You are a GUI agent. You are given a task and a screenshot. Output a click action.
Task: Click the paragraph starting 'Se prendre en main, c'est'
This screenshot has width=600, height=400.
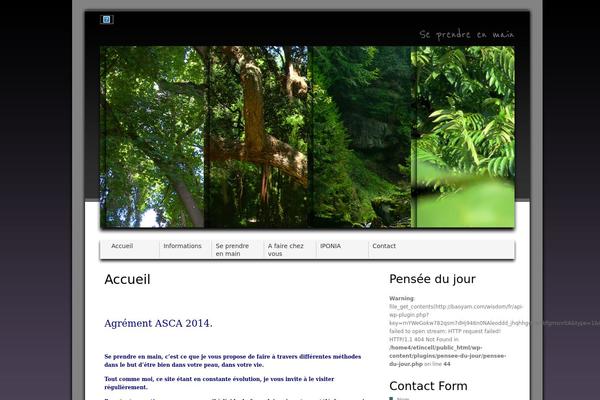[x=233, y=361]
